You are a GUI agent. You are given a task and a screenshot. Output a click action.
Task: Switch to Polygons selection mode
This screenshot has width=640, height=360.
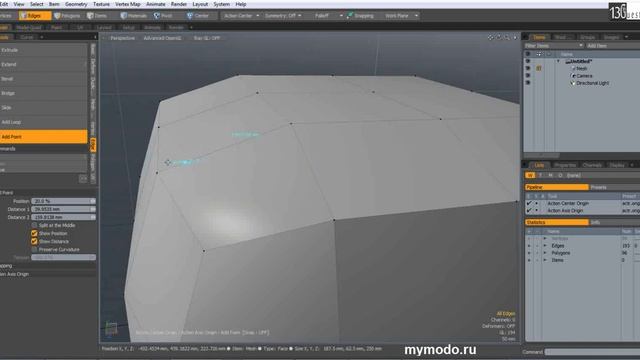(67, 16)
